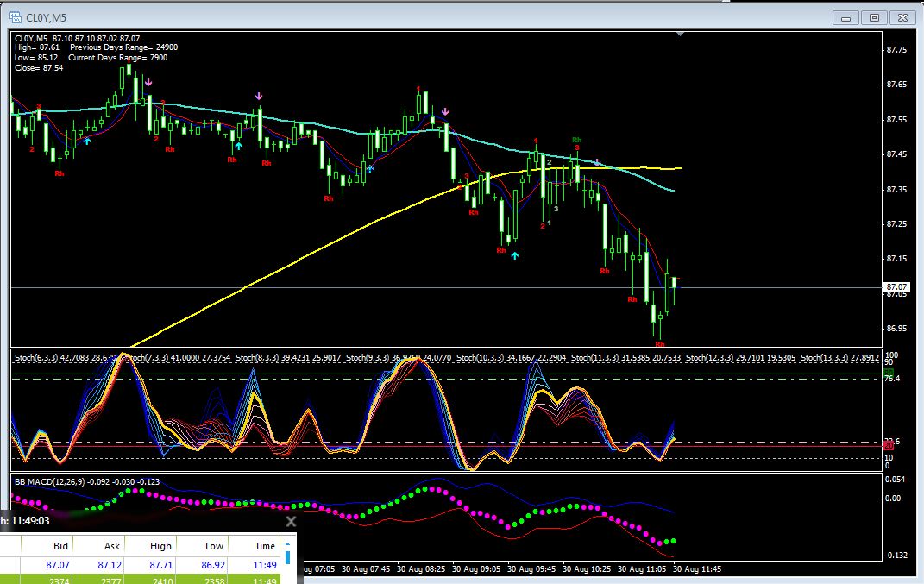The height and width of the screenshot is (584, 924).
Task: Click the 30 Aug 11:45 time axis label
Action: (697, 568)
